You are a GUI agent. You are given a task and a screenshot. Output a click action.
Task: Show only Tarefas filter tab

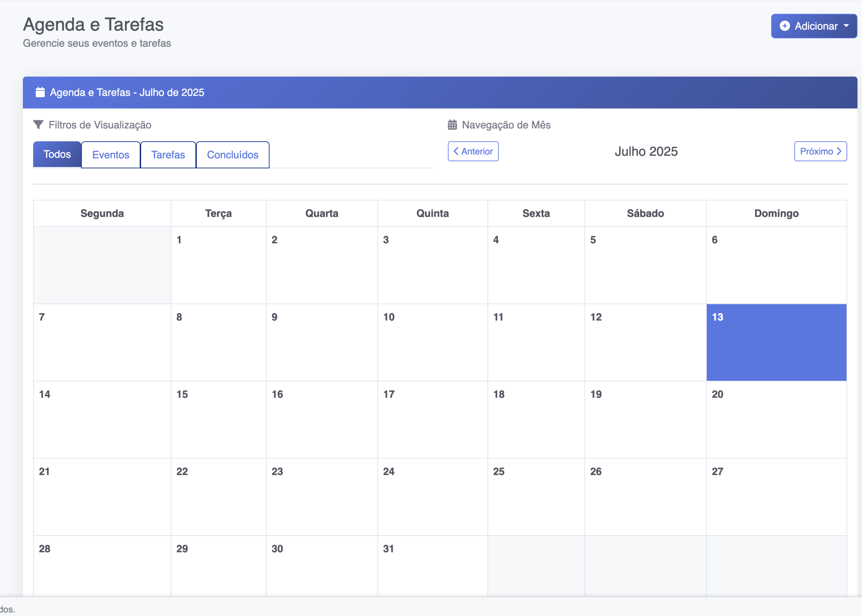point(168,155)
